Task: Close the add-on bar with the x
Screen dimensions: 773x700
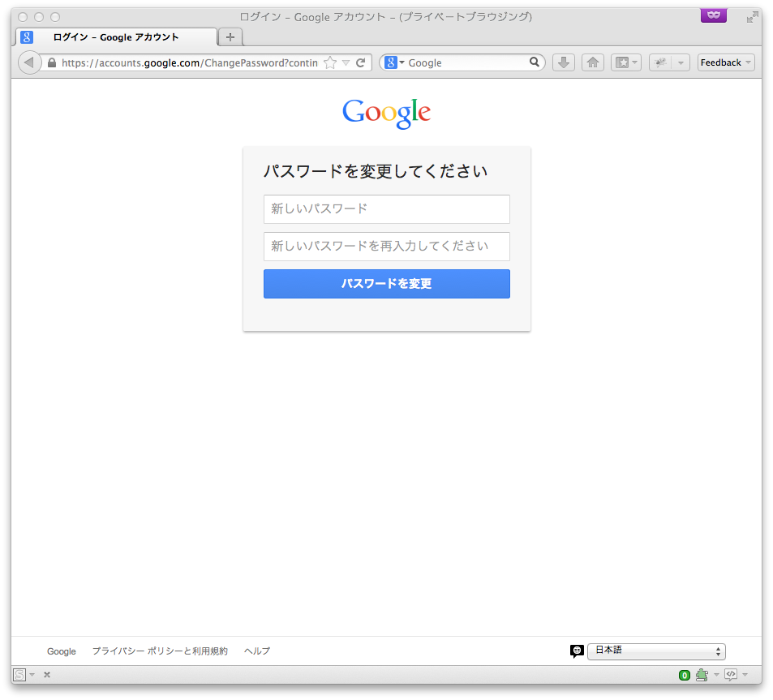Action: click(47, 674)
